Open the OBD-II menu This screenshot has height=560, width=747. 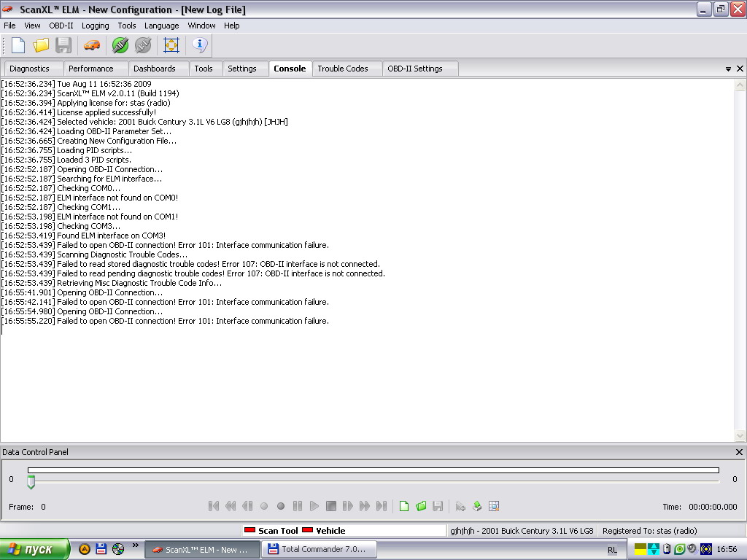pyautogui.click(x=61, y=26)
